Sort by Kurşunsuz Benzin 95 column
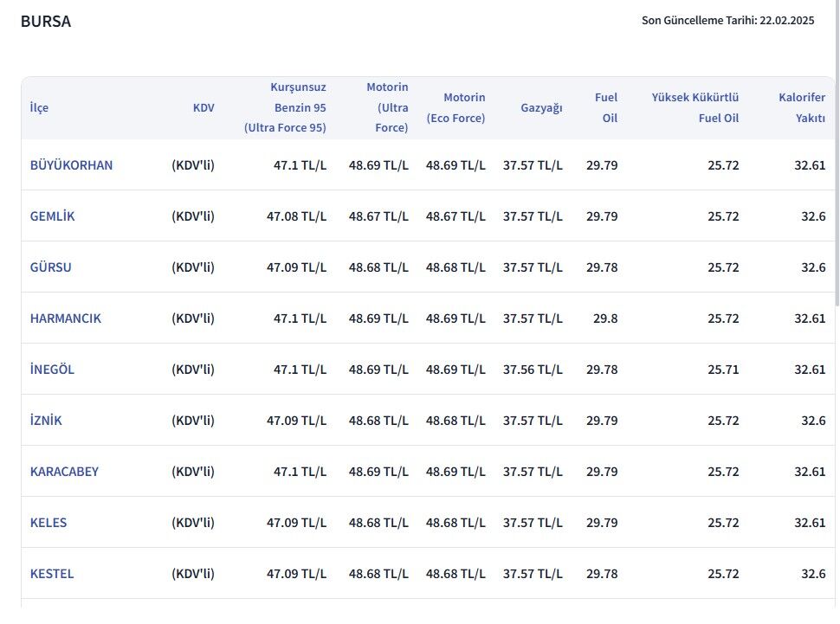840x624 pixels. (x=300, y=107)
